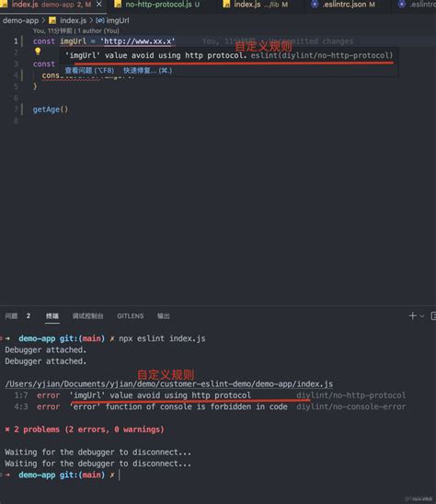This screenshot has width=436, height=504.
Task: Open a new terminal with plus icon
Action: pos(412,316)
